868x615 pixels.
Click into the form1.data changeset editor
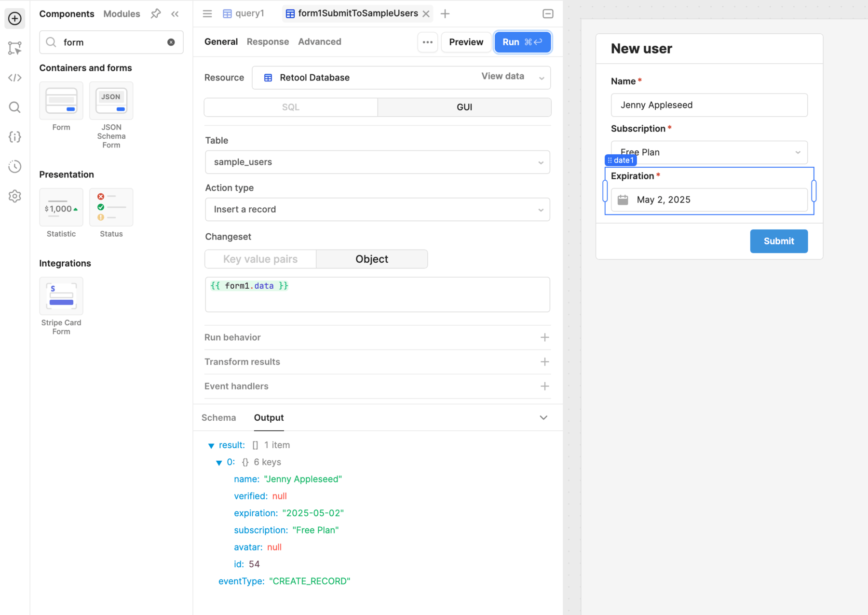[x=378, y=294]
